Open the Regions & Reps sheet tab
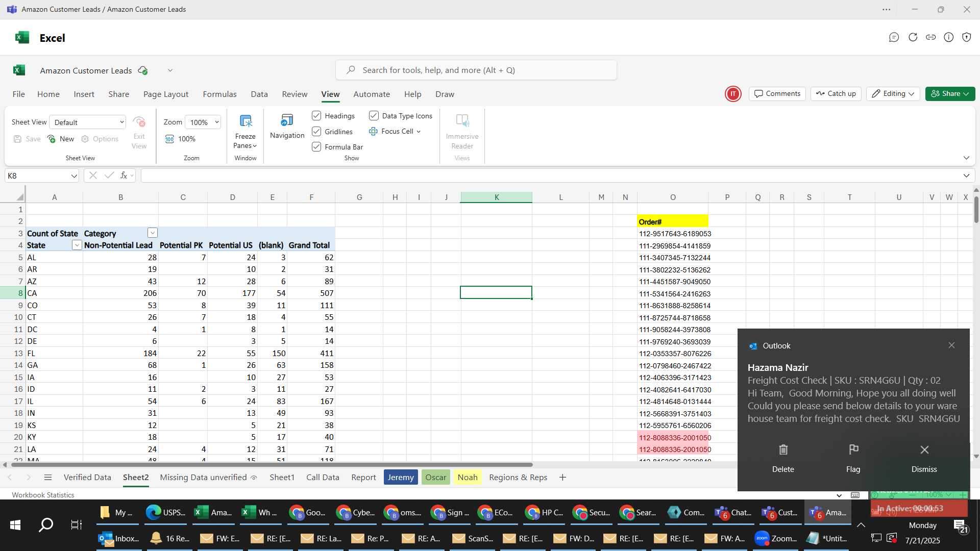 [518, 478]
